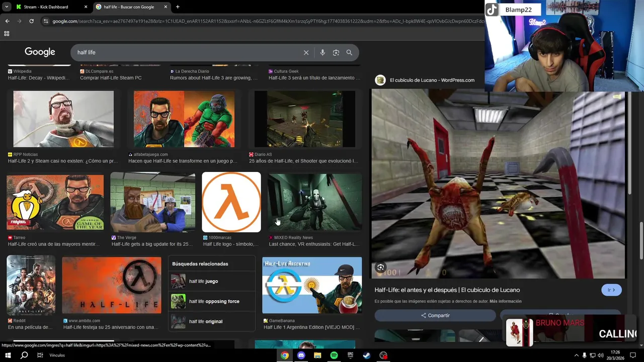Click the address bar URL
Viewport: 644px width, 362px height.
267,21
